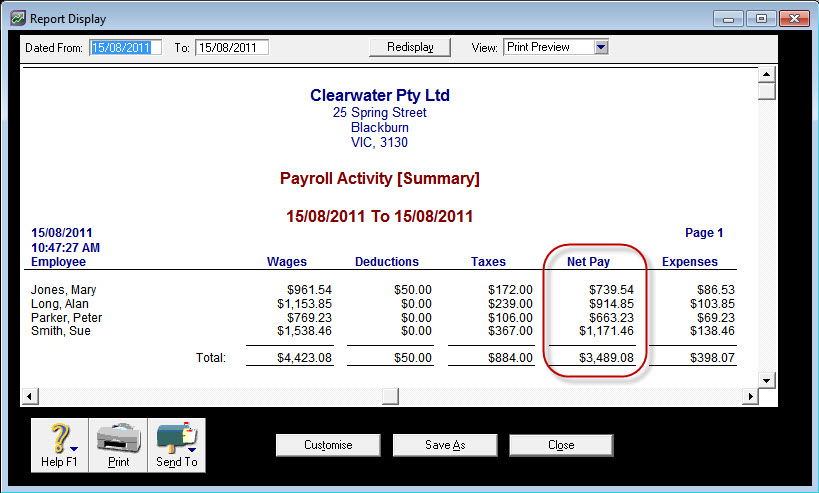
Task: Select employee Smith, Sue
Action: [61, 331]
